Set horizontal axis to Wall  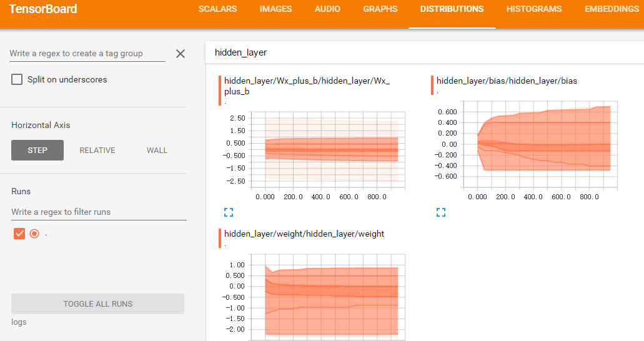click(157, 150)
